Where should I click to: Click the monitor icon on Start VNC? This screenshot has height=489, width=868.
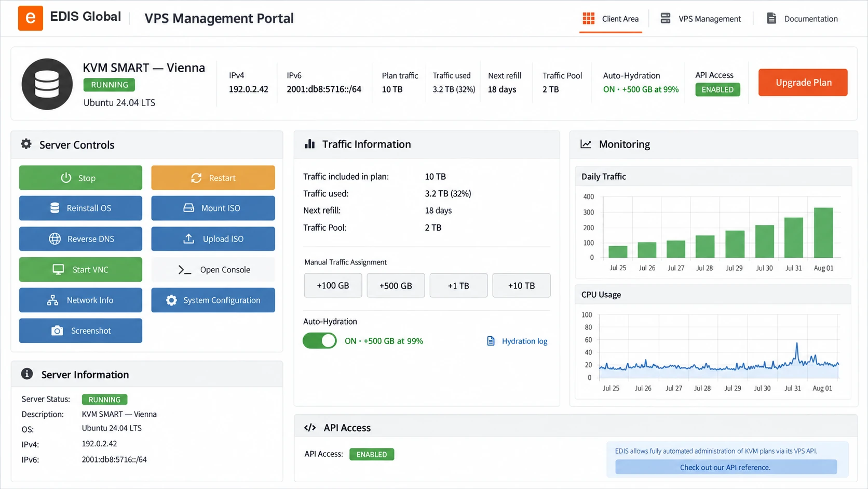click(58, 269)
